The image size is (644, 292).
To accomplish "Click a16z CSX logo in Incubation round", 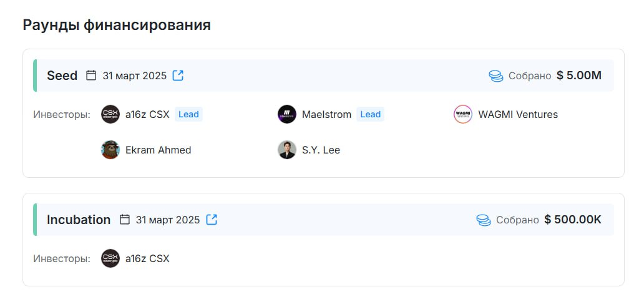I will click(110, 258).
